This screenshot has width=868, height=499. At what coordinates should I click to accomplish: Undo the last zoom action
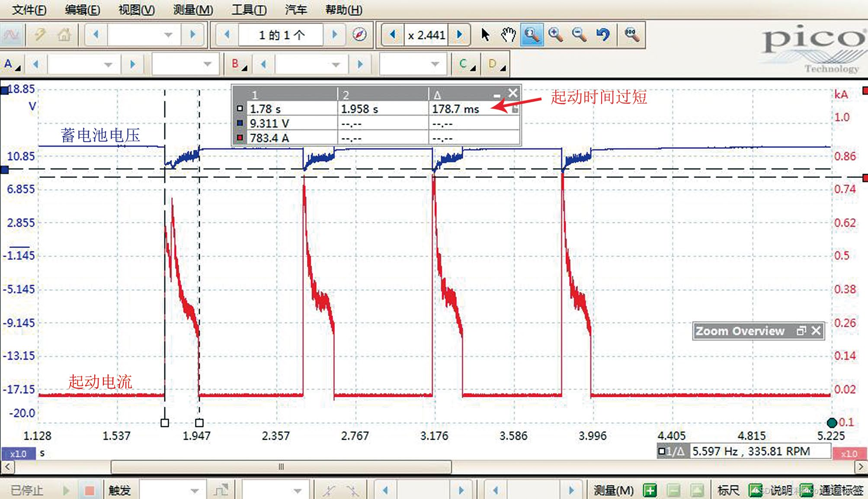pos(602,35)
